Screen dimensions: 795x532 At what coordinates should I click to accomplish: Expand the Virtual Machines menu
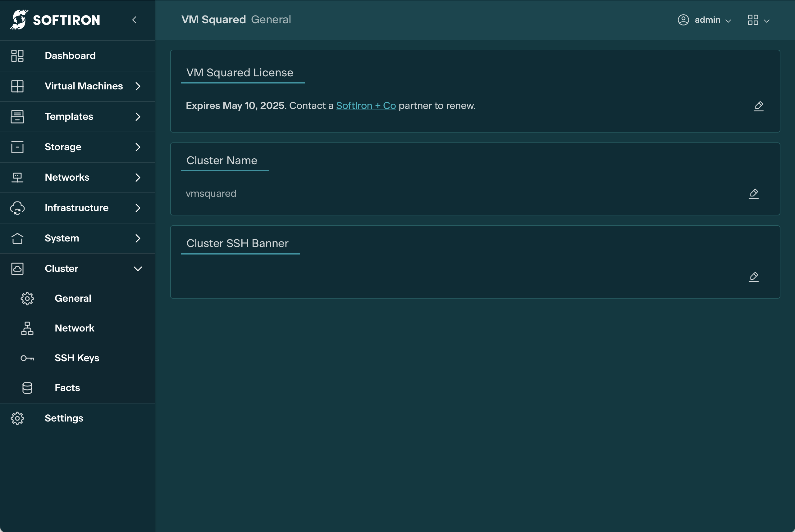[x=138, y=86]
